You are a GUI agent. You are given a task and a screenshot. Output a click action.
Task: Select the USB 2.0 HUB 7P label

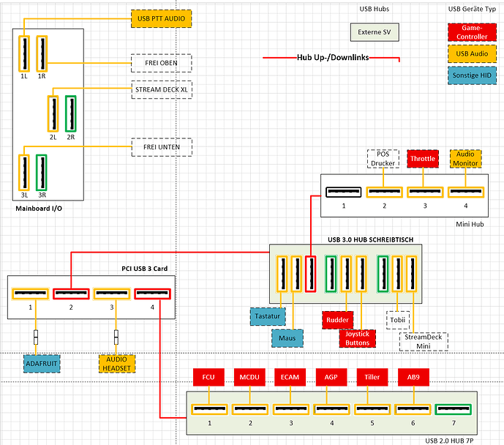[x=449, y=441]
